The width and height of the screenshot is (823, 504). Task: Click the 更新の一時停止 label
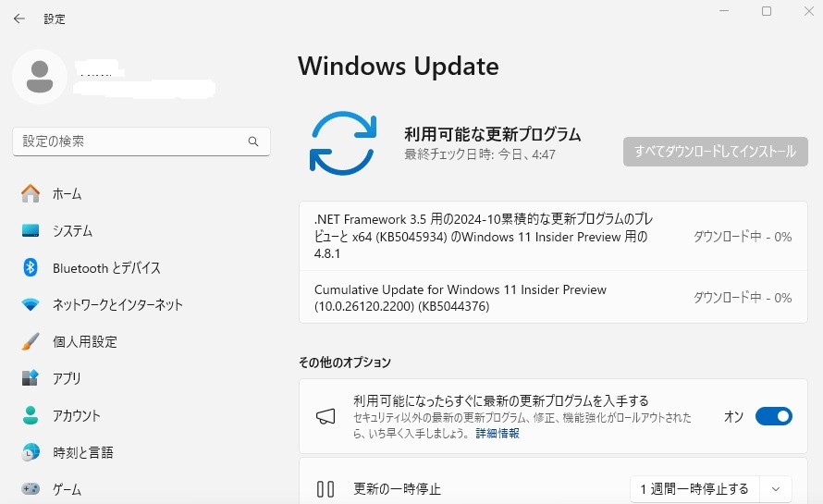pyautogui.click(x=397, y=489)
